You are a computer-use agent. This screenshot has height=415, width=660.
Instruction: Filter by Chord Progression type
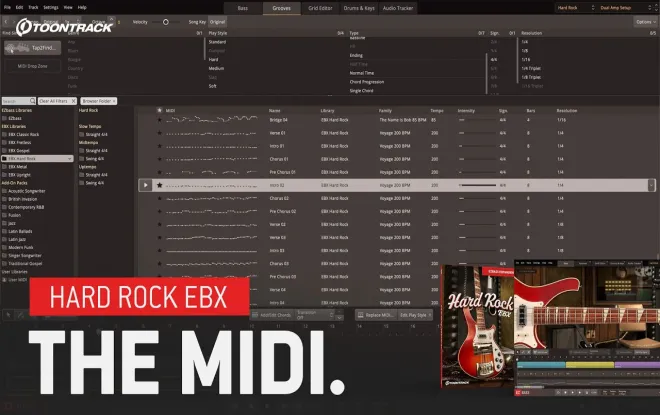[x=367, y=82]
